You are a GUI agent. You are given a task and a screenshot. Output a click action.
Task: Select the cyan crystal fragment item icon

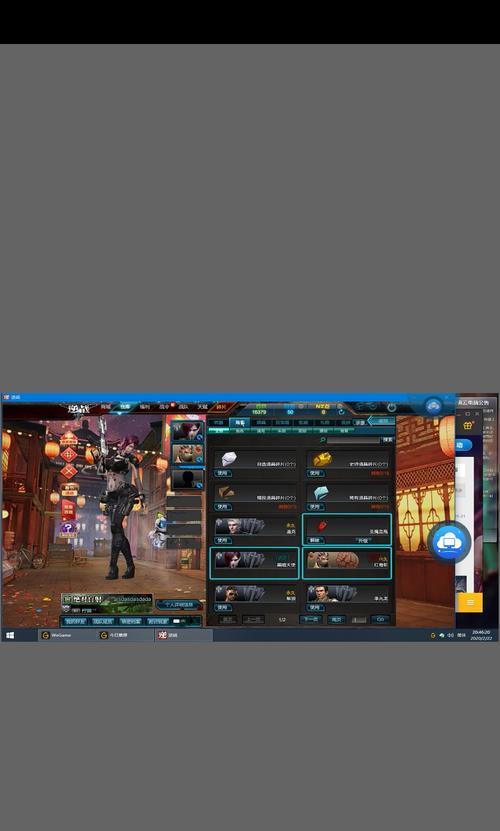click(321, 493)
